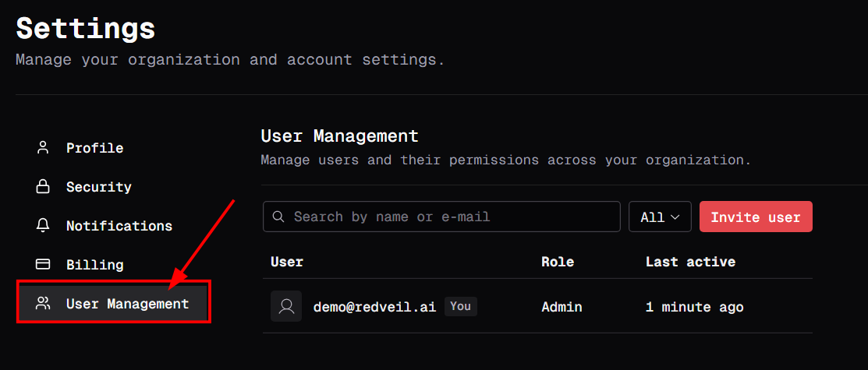Viewport: 868px width, 370px height.
Task: Open the All users filter dropdown
Action: coord(660,217)
